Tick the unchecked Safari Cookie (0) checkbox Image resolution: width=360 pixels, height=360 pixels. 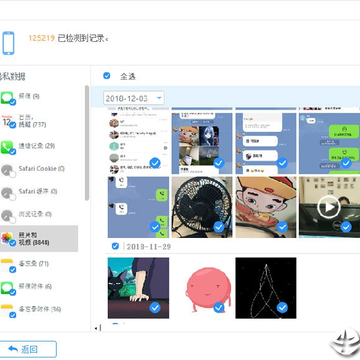click(x=12, y=174)
